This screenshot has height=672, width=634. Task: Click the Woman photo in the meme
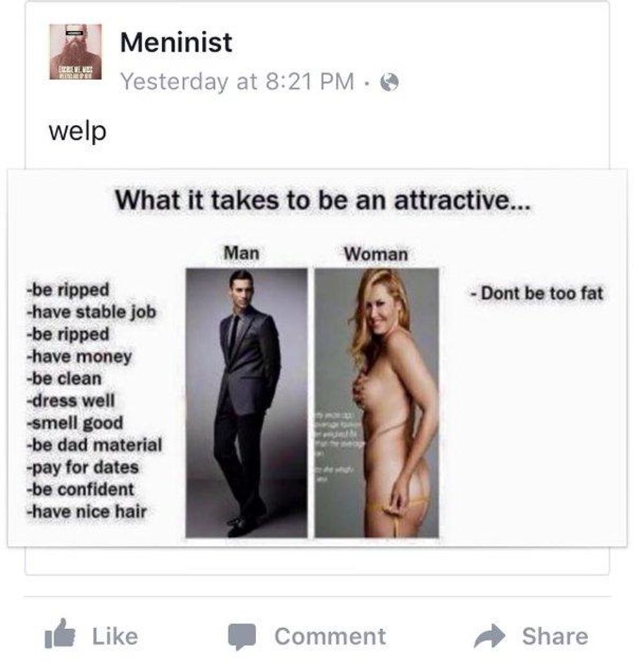(377, 403)
